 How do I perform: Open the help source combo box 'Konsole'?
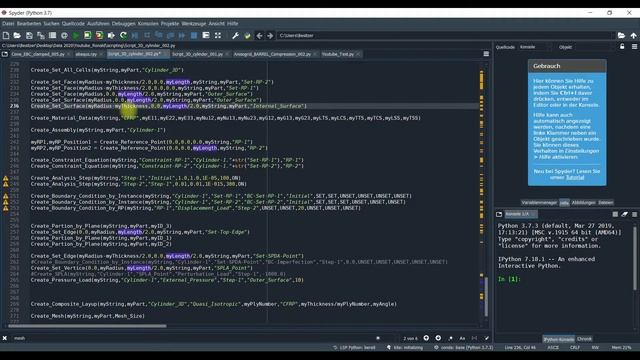[x=535, y=47]
